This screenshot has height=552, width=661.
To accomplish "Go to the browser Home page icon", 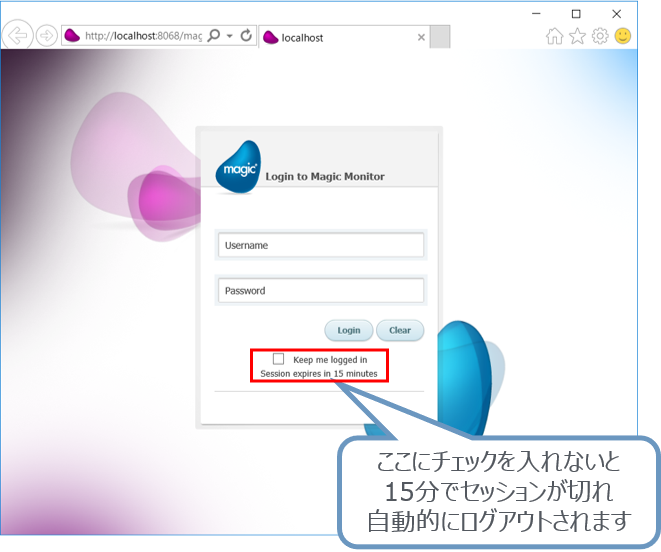I will pos(554,37).
